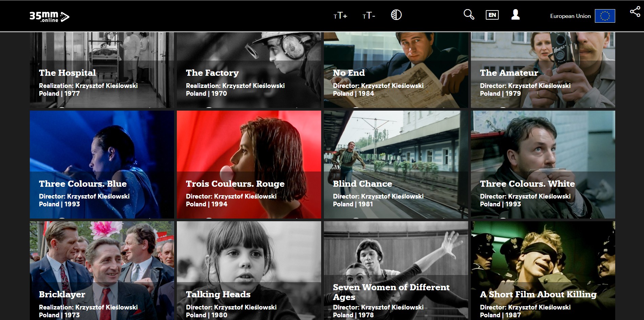Open Blind Chance film thumbnail
Viewport: 644px width, 320px height.
[x=396, y=164]
